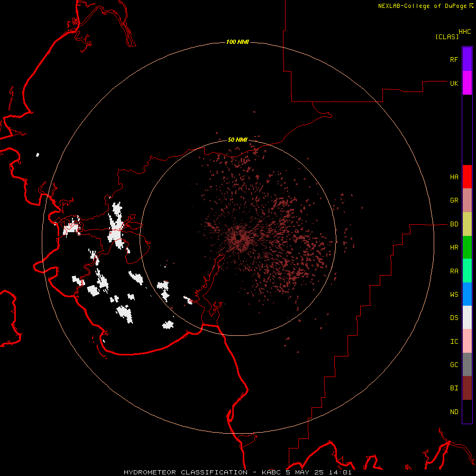Screen dimensions: 476x476
Task: Click the ND legend label
Action: (x=454, y=412)
